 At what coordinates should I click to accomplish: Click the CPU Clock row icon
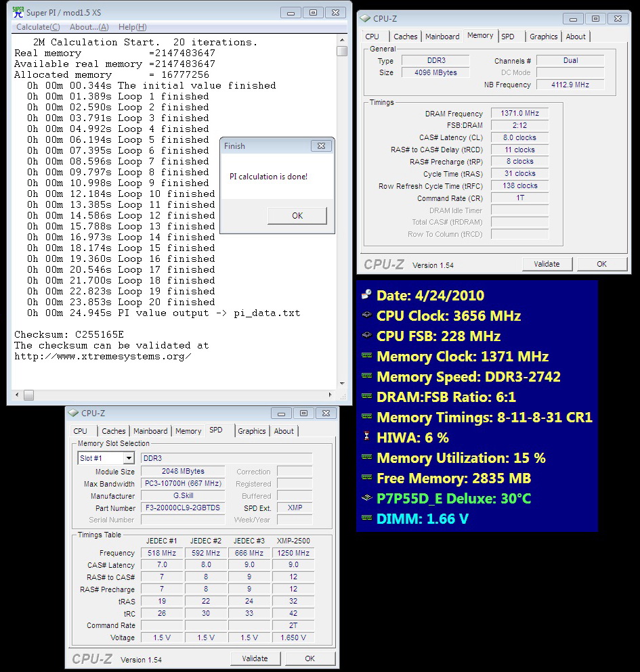pos(366,315)
